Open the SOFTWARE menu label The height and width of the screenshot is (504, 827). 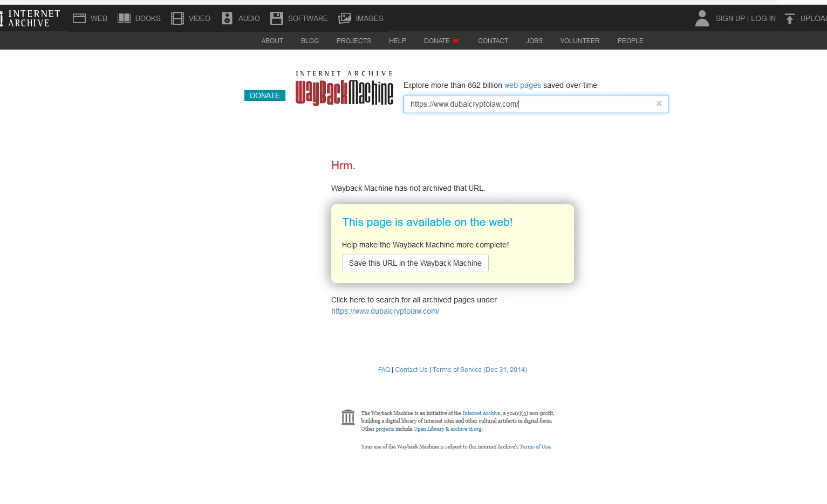[x=308, y=18]
